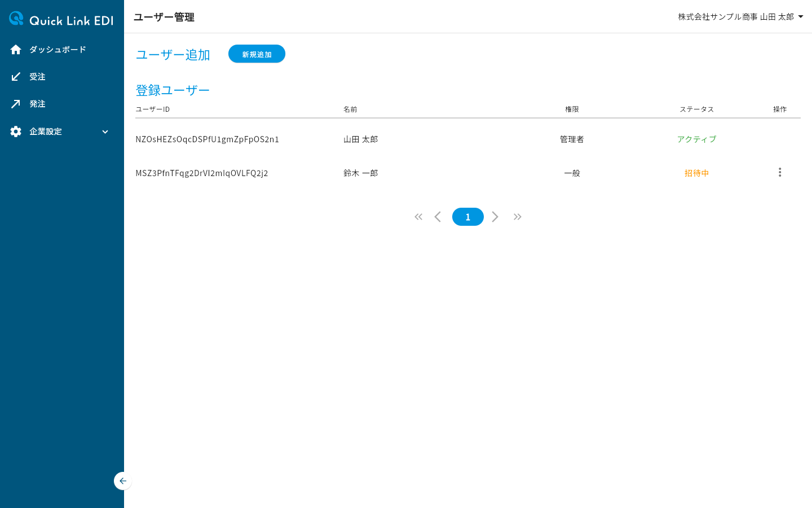Click the 権限 column header
Viewport: 812px width, 508px height.
coord(572,109)
